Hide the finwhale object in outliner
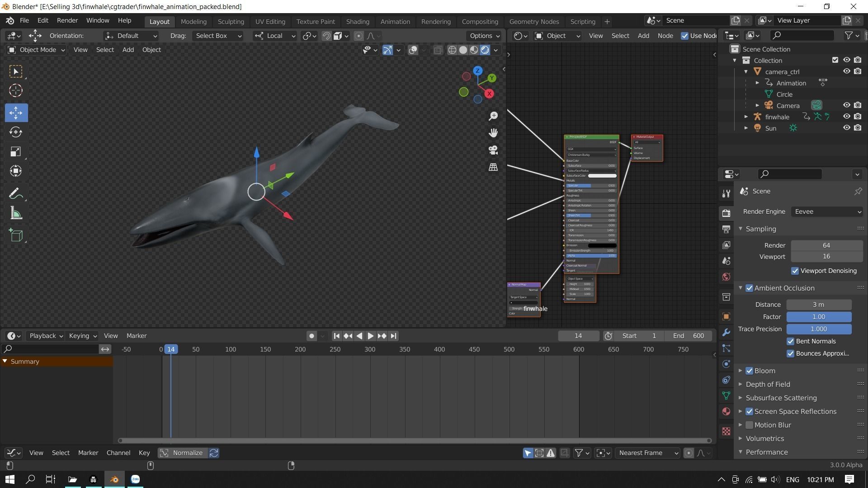The width and height of the screenshot is (868, 488). pyautogui.click(x=846, y=117)
